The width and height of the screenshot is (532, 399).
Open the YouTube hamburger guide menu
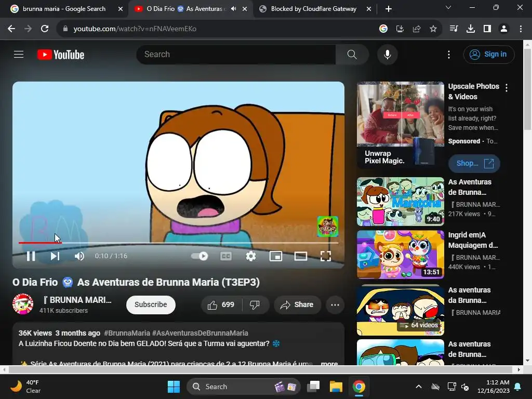pyautogui.click(x=19, y=54)
